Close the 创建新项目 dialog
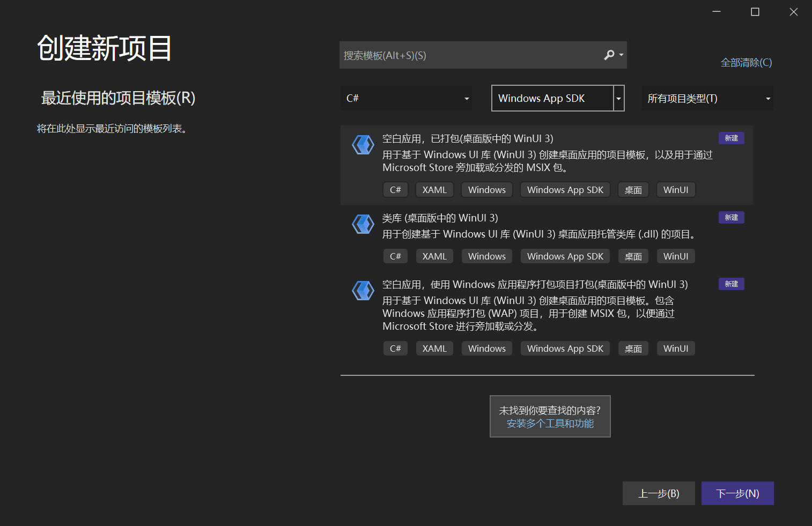The width and height of the screenshot is (812, 526). click(x=794, y=12)
